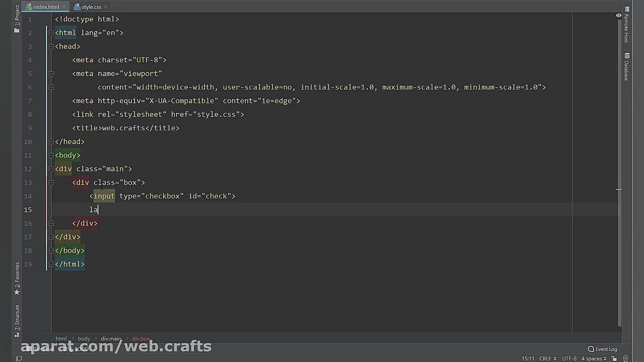Click the type="checkbox" attribute
The image size is (644, 362).
151,196
